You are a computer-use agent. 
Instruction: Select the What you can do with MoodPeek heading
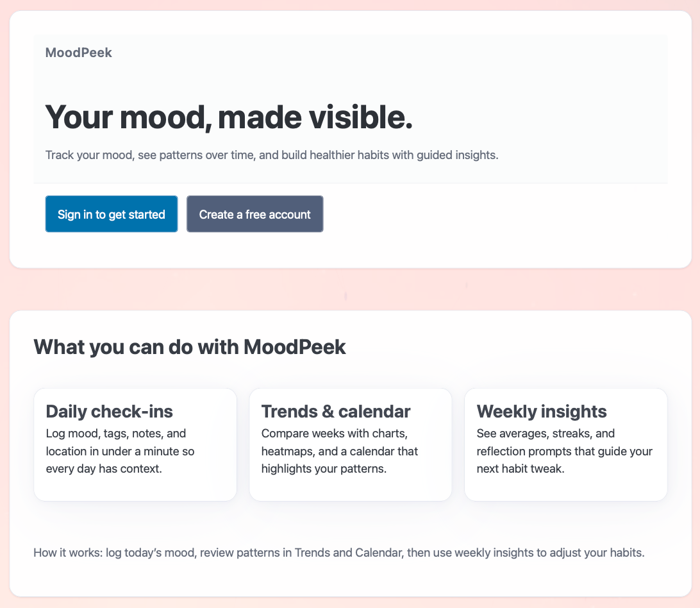(x=189, y=346)
